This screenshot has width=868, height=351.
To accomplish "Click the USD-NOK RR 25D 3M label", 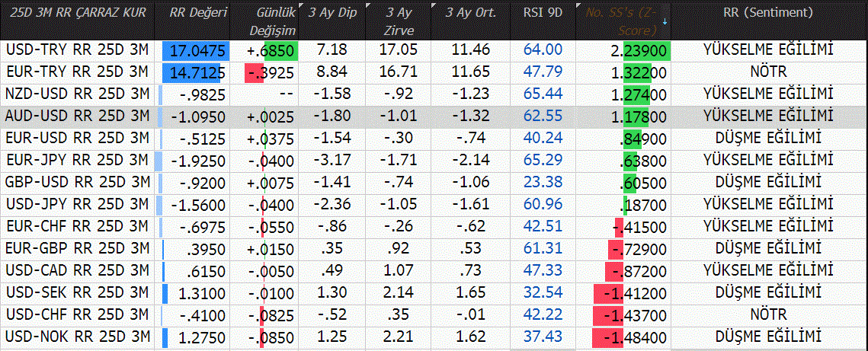I will (76, 337).
